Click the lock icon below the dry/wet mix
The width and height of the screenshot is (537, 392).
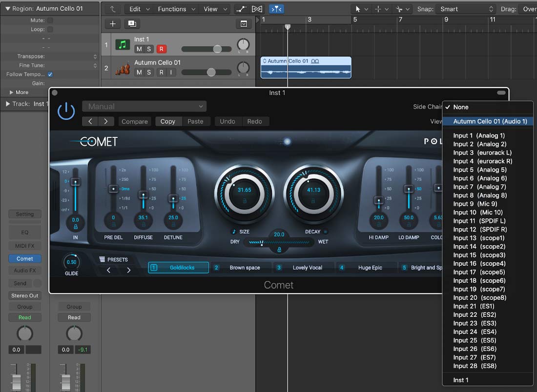coord(279,250)
